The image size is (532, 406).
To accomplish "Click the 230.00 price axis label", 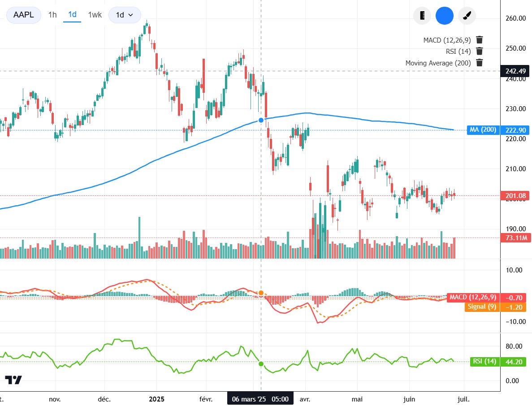I will (516, 109).
